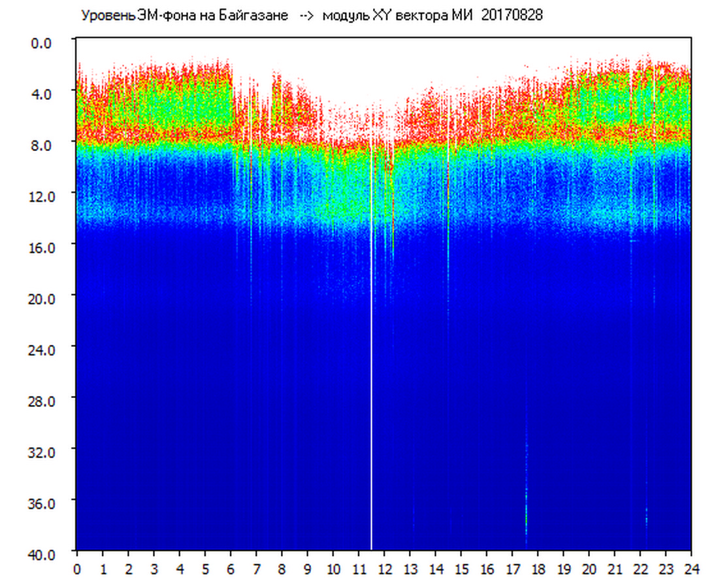Click the 9 hour tick label on x-axis
The image size is (716, 588).
click(x=308, y=569)
